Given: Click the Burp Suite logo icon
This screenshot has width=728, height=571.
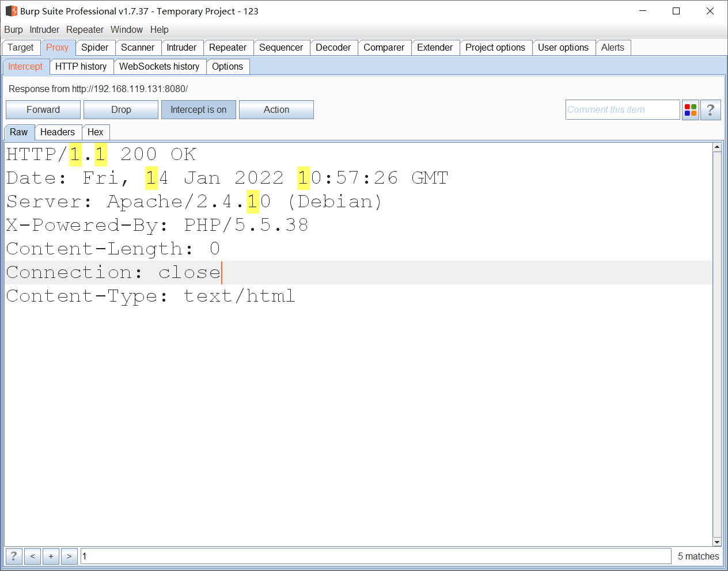Looking at the screenshot, I should tap(11, 11).
